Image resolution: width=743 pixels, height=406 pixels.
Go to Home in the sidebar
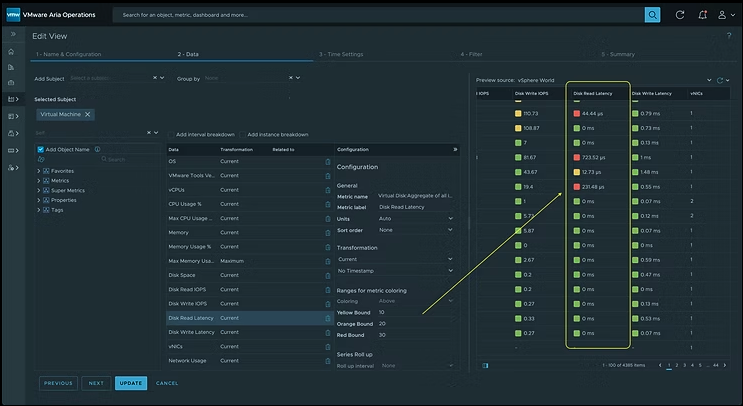tap(11, 52)
